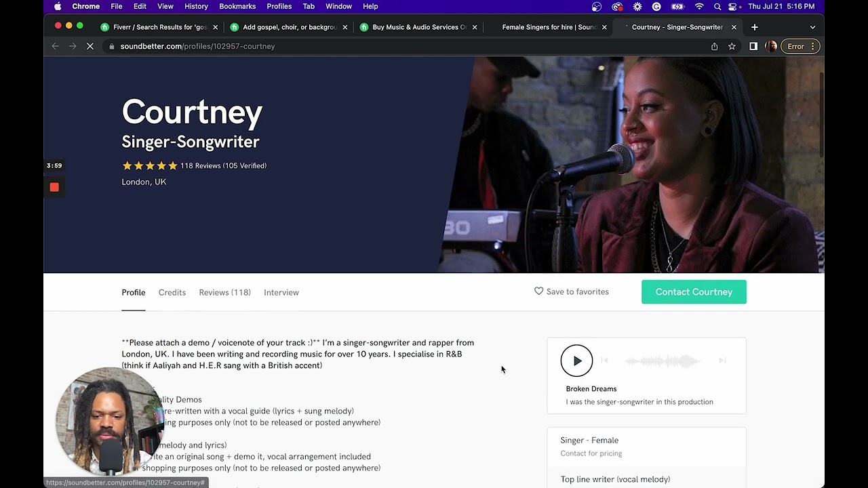
Task: Open the Profile tab
Action: pos(134,292)
